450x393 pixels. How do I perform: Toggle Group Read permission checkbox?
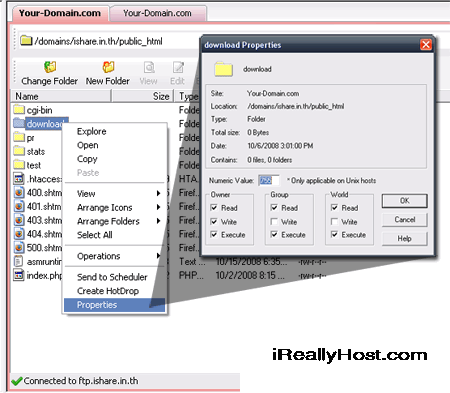click(274, 208)
